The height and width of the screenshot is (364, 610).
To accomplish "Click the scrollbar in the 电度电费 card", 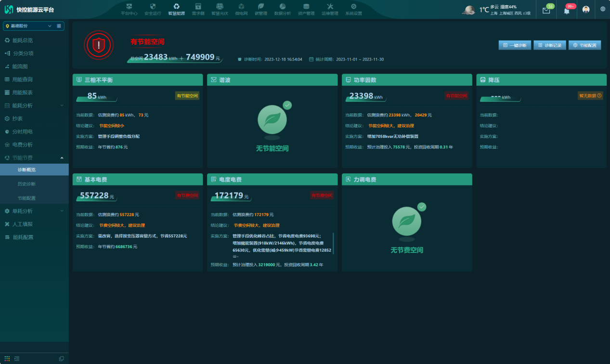I will pos(333,244).
